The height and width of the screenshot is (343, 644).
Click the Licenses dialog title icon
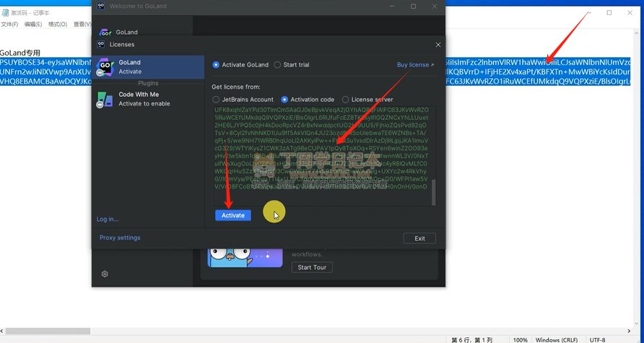pos(100,44)
